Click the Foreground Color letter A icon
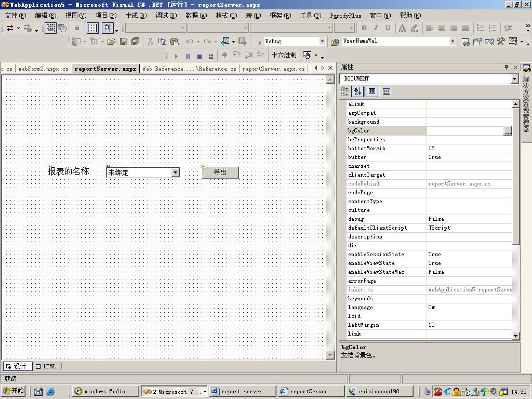The image size is (532, 399). point(403,28)
